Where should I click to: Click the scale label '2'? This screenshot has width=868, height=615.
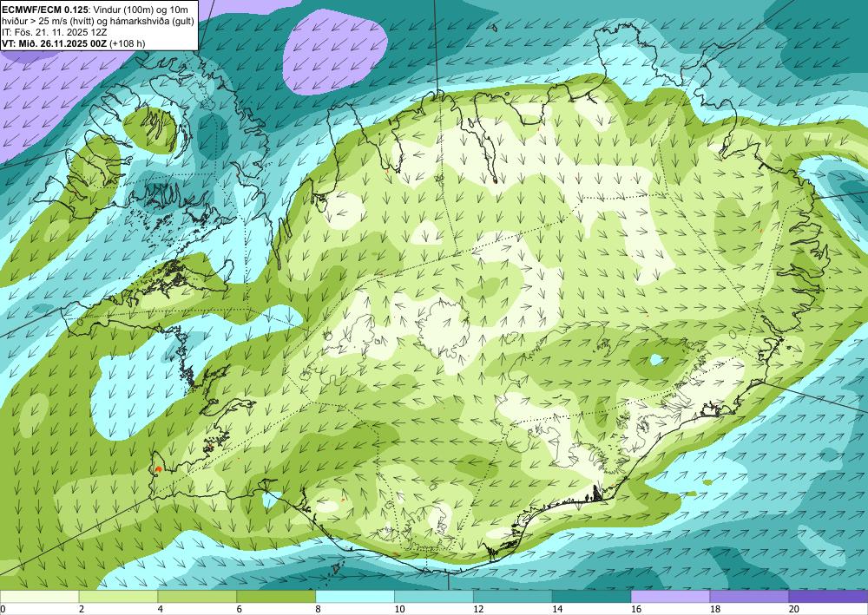coord(82,610)
